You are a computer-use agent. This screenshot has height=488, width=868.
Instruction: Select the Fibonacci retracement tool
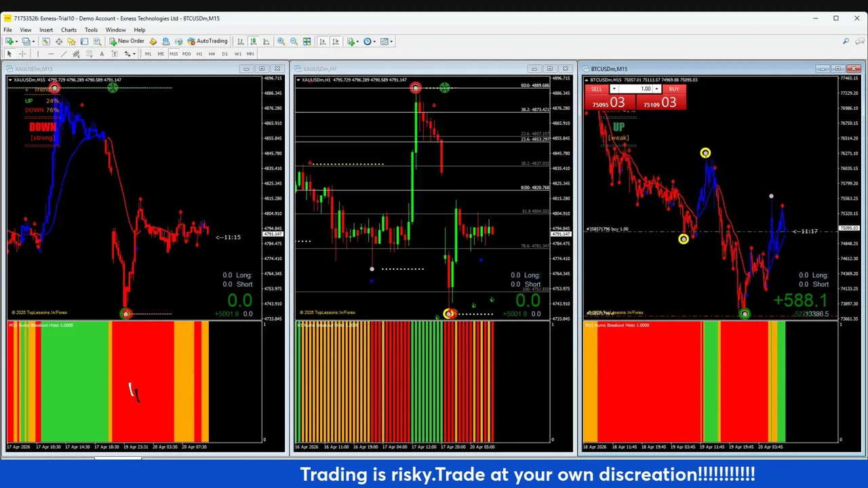tap(89, 54)
